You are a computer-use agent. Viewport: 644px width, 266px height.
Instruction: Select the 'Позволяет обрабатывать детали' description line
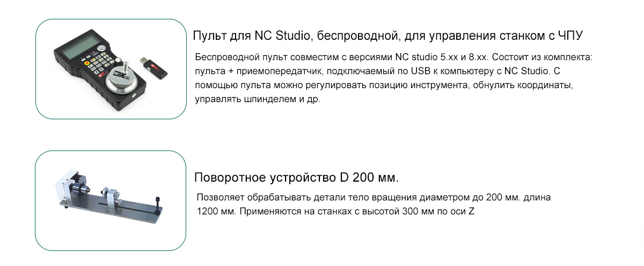[x=374, y=198]
